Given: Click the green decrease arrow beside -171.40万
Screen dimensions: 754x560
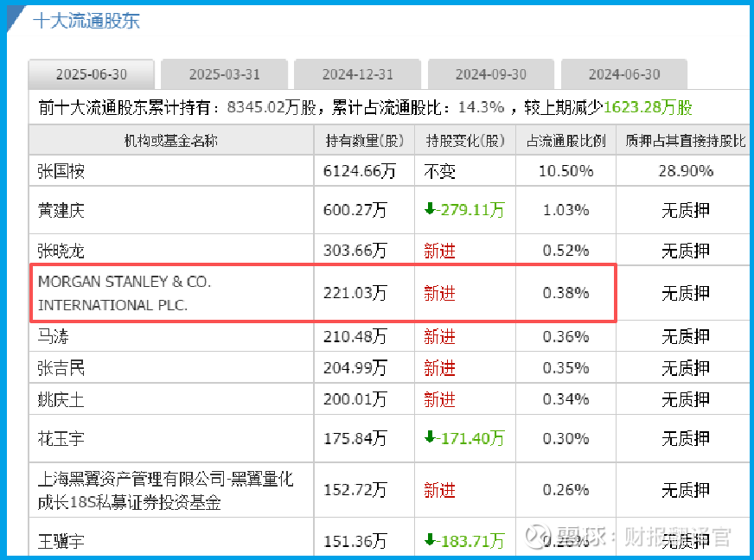Looking at the screenshot, I should (431, 438).
